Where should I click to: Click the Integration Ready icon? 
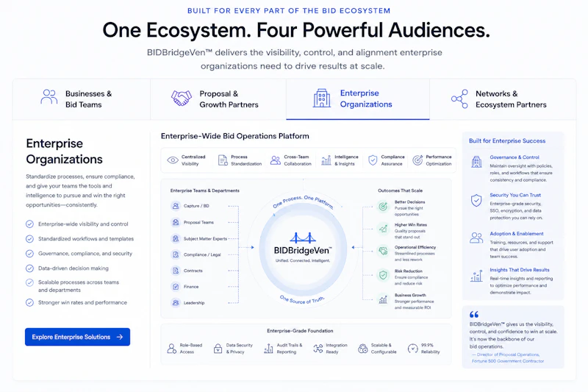(x=318, y=349)
